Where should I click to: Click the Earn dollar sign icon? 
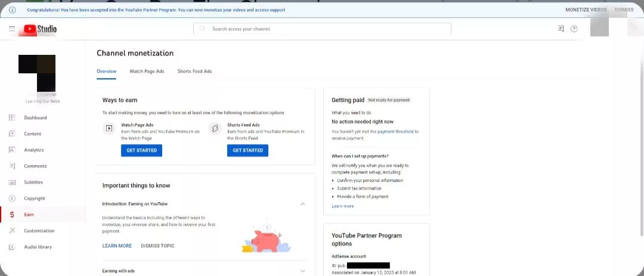tap(12, 215)
